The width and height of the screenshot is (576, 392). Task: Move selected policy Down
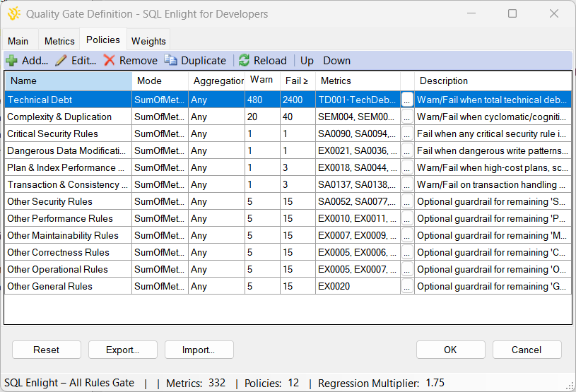[x=336, y=60]
